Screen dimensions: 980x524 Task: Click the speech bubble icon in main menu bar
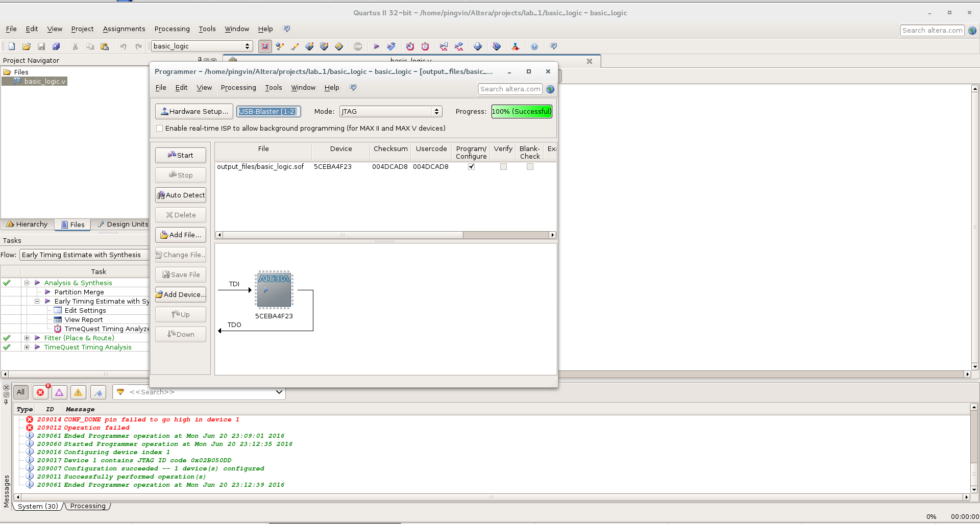click(x=286, y=29)
